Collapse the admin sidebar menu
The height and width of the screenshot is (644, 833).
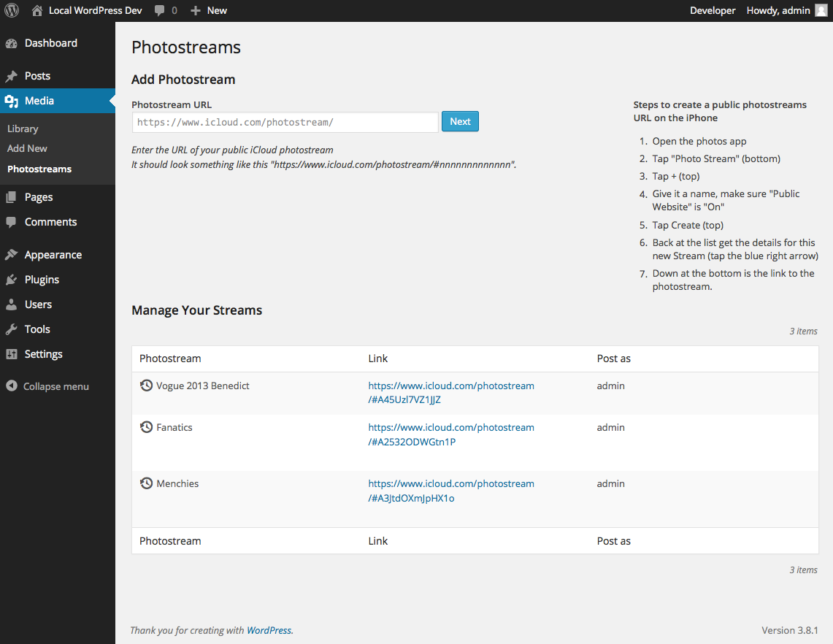tap(48, 386)
